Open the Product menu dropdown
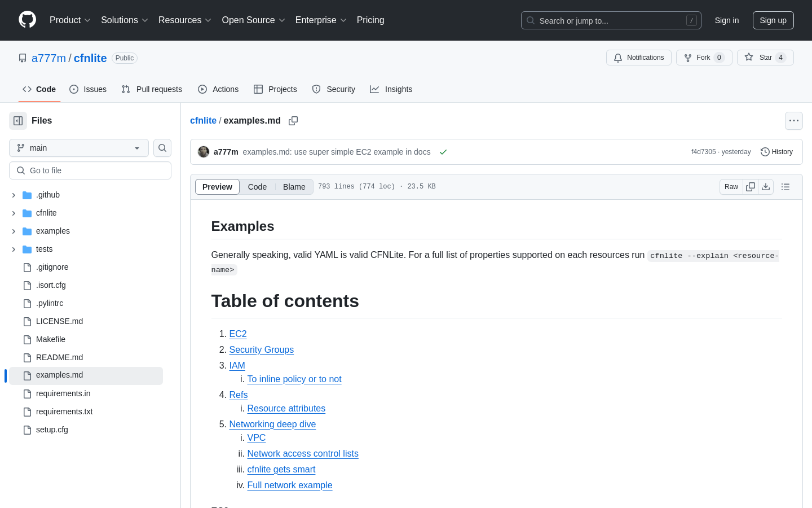 coord(70,20)
